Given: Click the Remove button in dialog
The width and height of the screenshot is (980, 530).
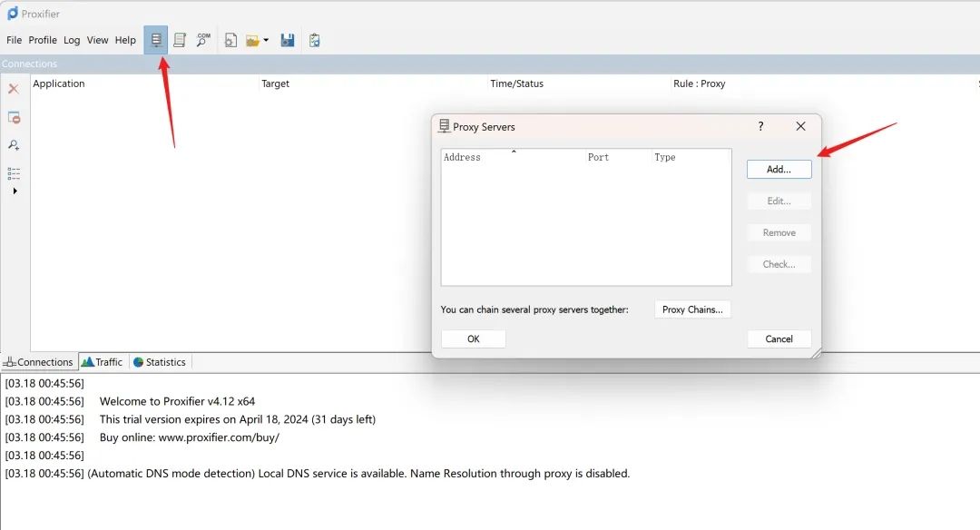Looking at the screenshot, I should point(779,232).
